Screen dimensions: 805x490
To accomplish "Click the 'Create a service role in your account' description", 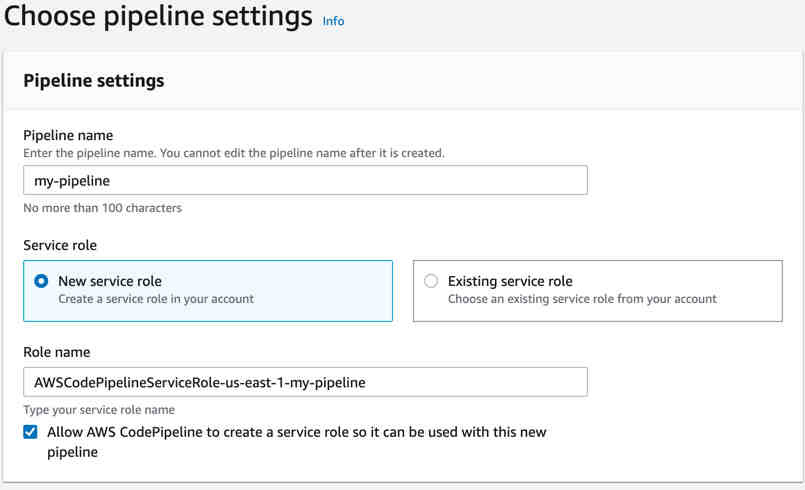I will click(155, 299).
